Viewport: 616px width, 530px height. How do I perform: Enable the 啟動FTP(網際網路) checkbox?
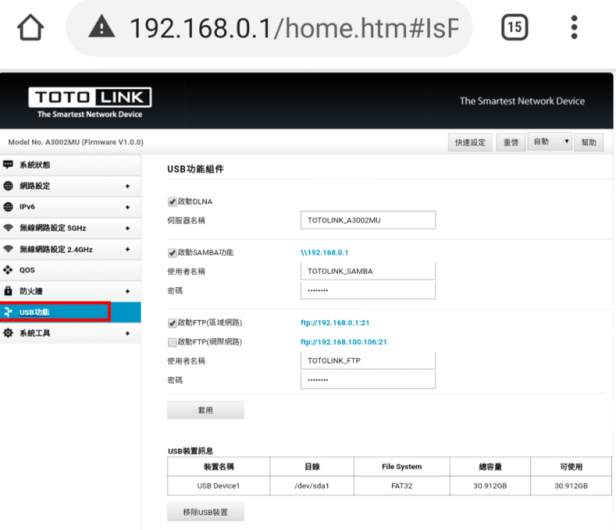(172, 342)
